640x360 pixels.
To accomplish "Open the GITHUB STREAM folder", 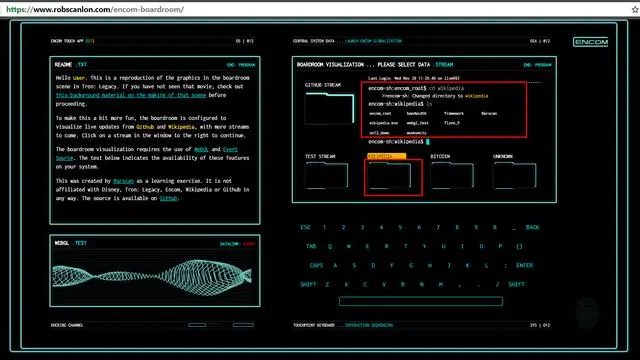I will click(x=330, y=108).
